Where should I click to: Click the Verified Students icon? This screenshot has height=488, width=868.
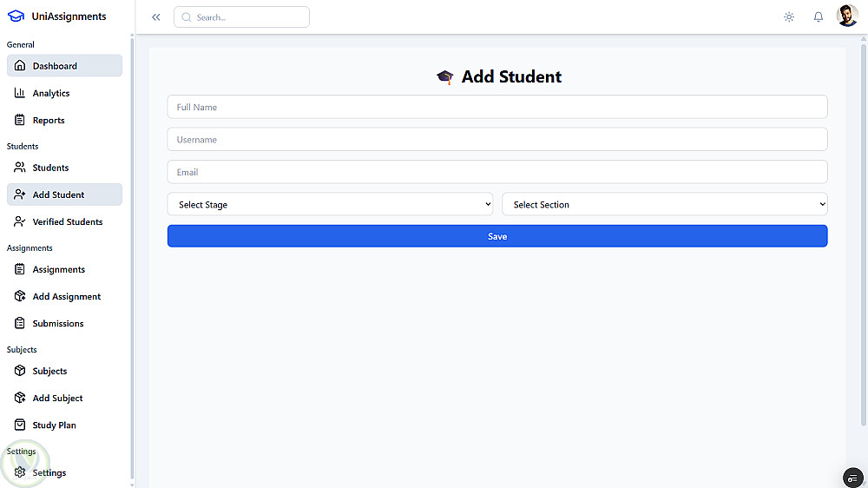(x=20, y=221)
